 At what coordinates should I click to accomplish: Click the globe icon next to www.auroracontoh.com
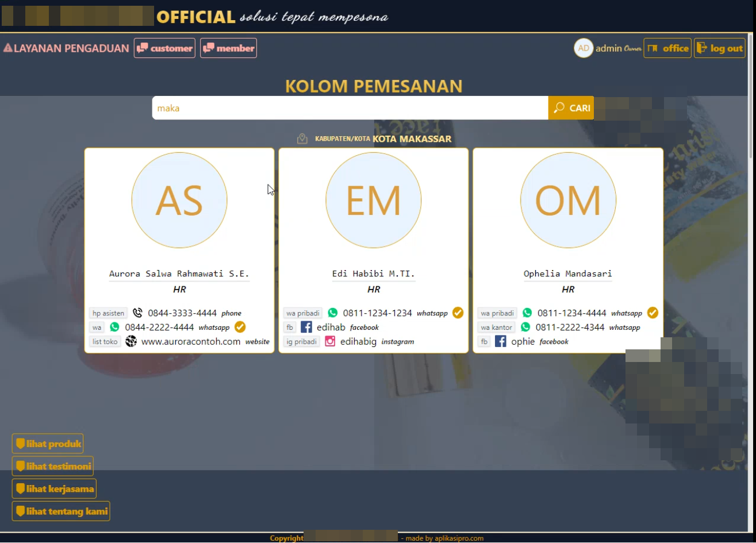click(x=131, y=341)
